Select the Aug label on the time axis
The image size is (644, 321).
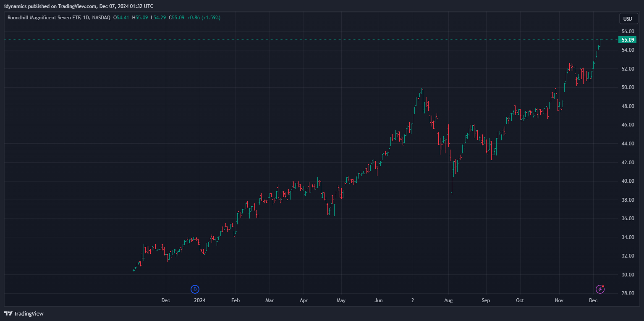[448, 300]
